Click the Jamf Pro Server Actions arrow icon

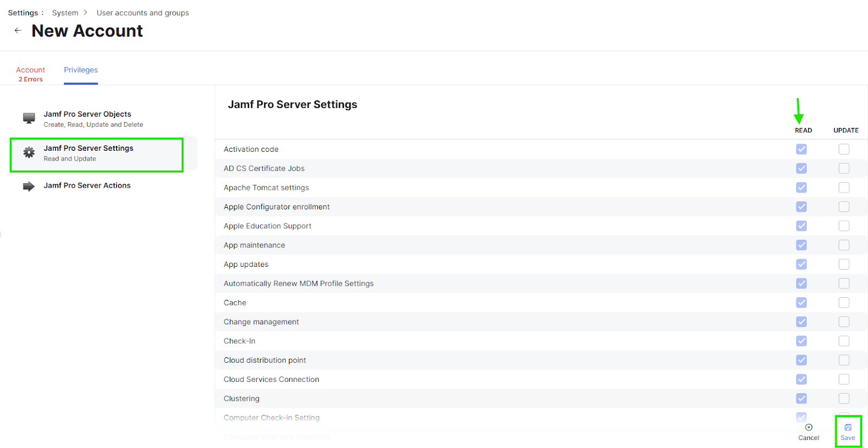[29, 187]
